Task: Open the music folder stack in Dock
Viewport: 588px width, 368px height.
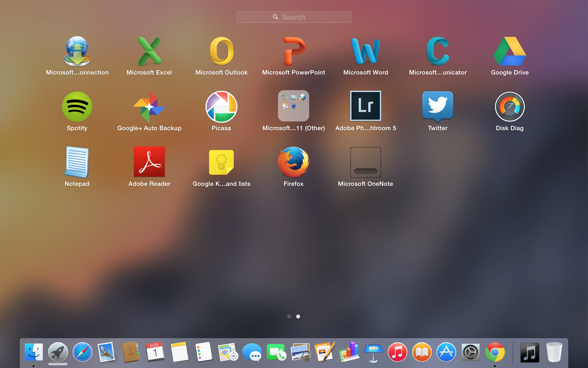Action: point(530,352)
